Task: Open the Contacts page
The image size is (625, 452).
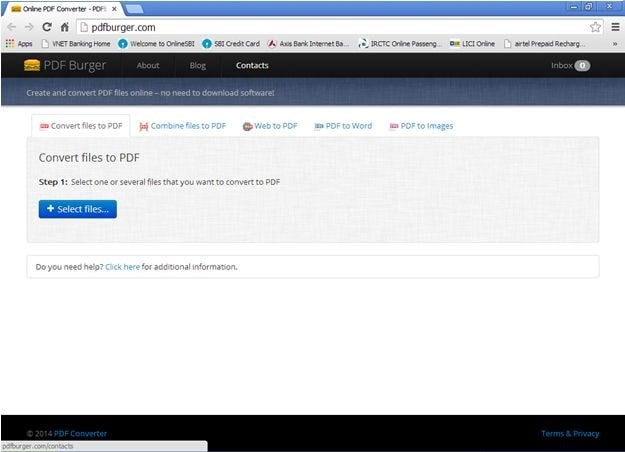Action: pyautogui.click(x=252, y=66)
